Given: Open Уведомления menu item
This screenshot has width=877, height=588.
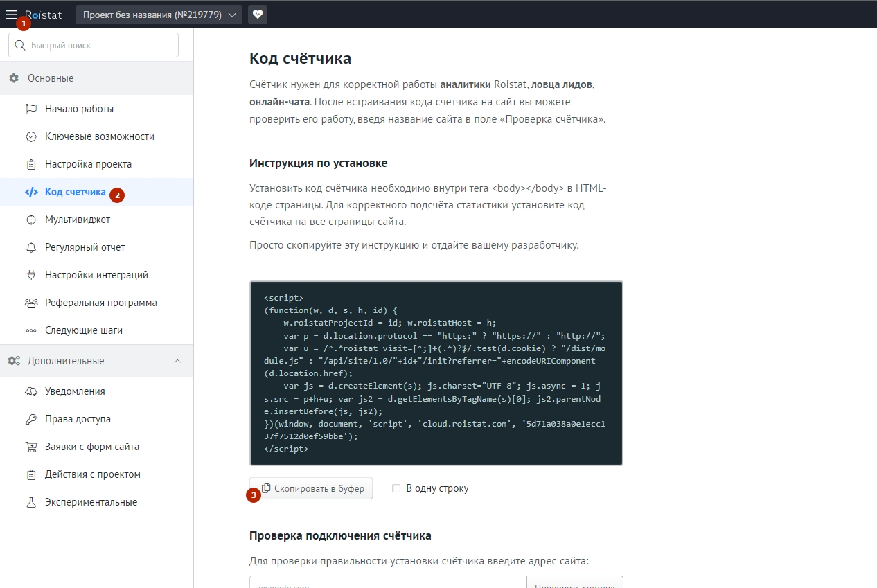Looking at the screenshot, I should (x=97, y=391).
